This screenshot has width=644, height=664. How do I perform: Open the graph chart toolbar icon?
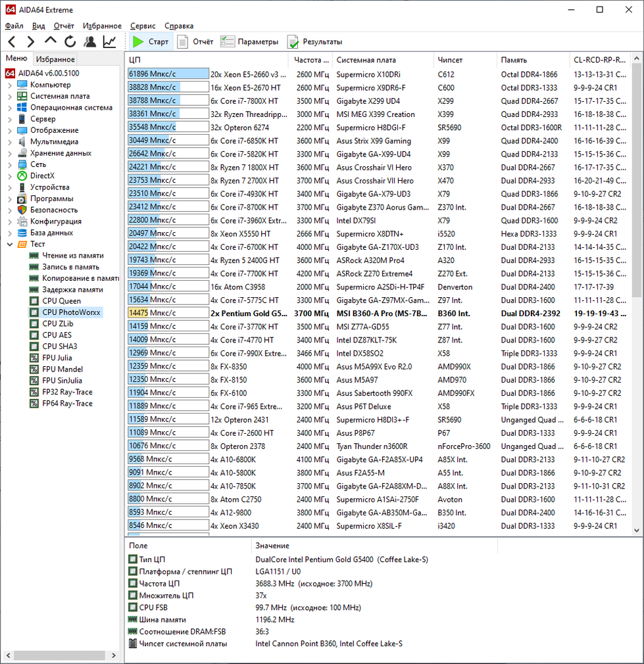(109, 42)
